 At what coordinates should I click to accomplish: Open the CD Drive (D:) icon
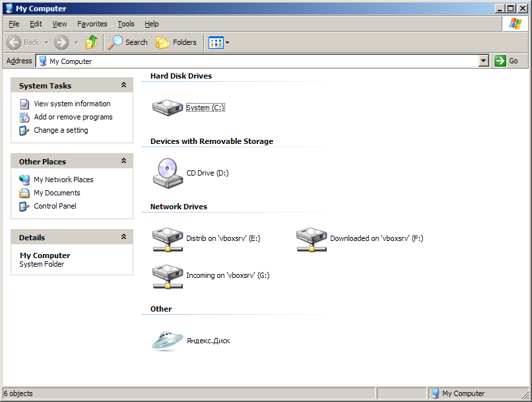click(167, 172)
